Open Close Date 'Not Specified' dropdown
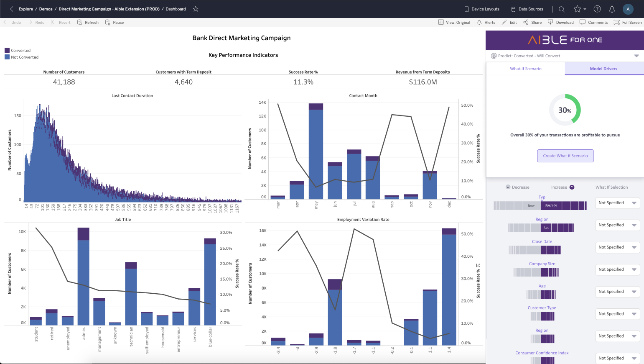Image resolution: width=644 pixels, height=364 pixels. click(x=617, y=247)
